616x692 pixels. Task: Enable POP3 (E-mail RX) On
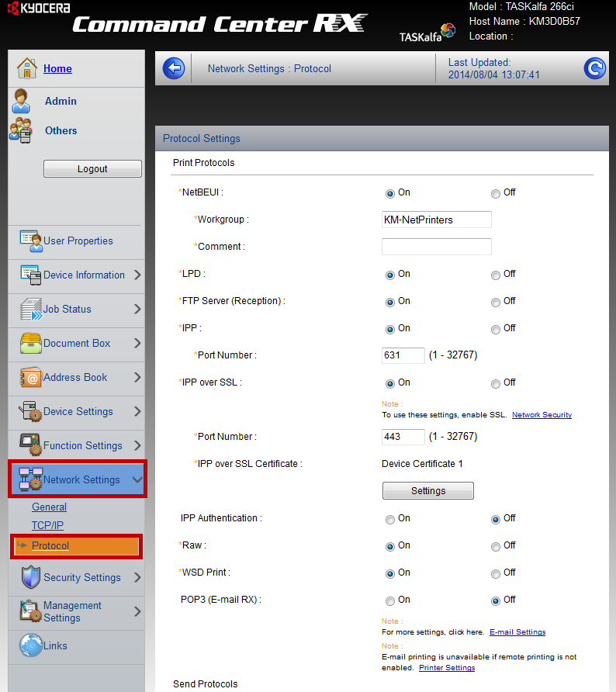point(390,601)
